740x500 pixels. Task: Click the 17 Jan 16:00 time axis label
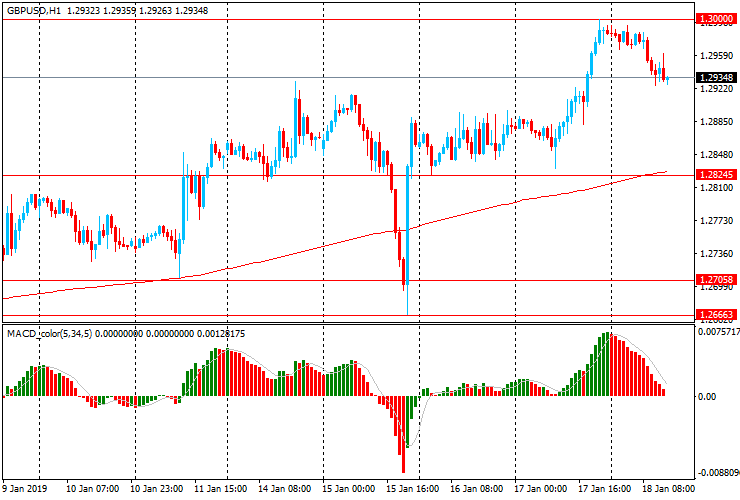(605, 488)
